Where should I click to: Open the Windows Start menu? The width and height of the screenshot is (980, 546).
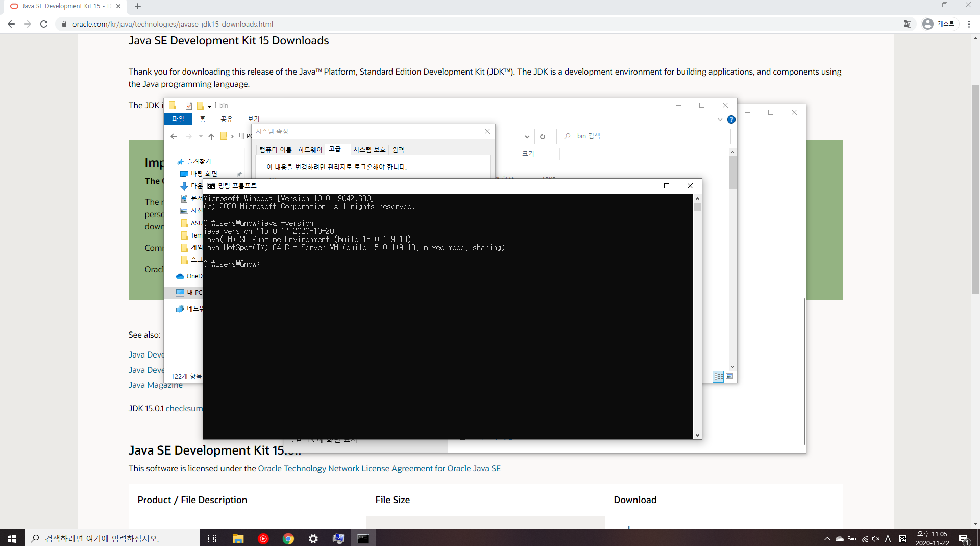click(12, 538)
